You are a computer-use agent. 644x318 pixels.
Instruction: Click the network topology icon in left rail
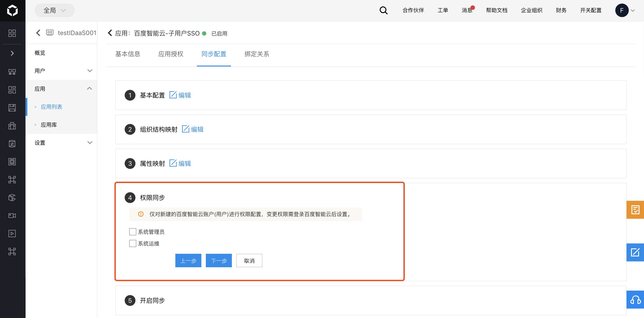coord(12,72)
